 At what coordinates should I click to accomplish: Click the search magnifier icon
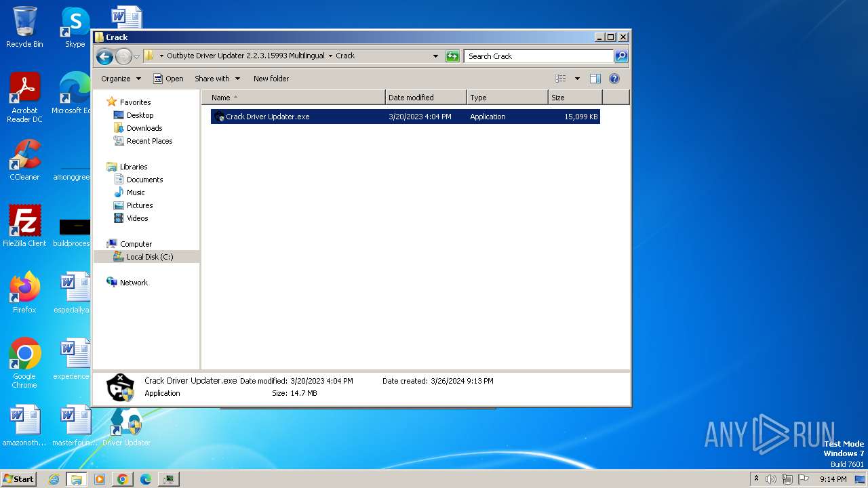(x=621, y=56)
